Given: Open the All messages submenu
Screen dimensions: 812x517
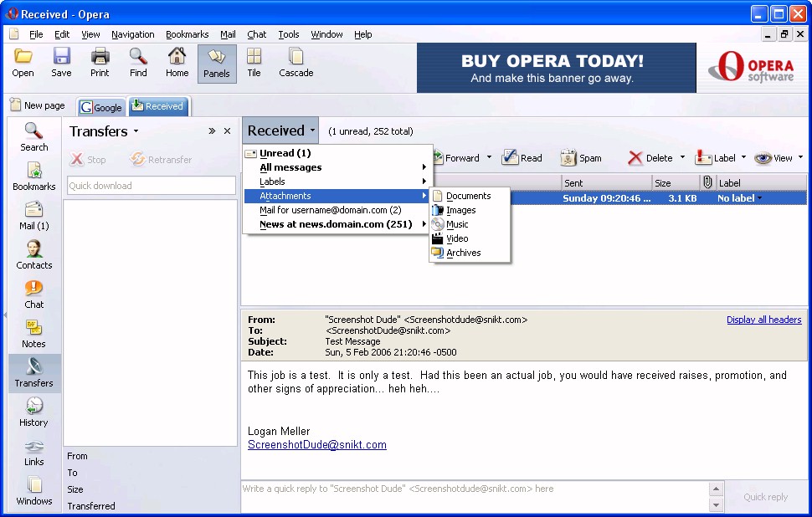Looking at the screenshot, I should pos(337,167).
